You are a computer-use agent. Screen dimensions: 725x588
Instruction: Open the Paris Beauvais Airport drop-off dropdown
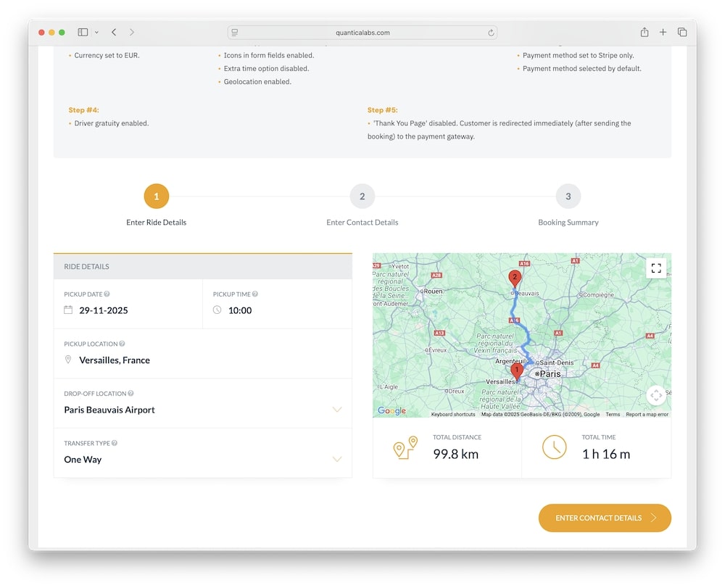coord(202,404)
